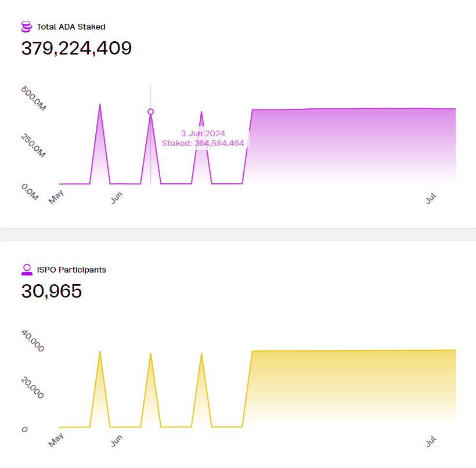
Task: Click the Jul axis label on the participants chart
Action: [431, 442]
